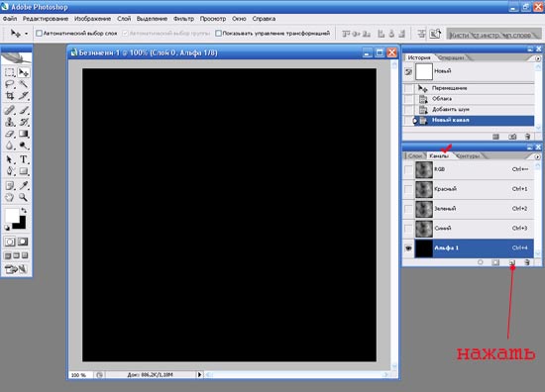
Task: Show the RGB channel visibility
Action: (408, 170)
